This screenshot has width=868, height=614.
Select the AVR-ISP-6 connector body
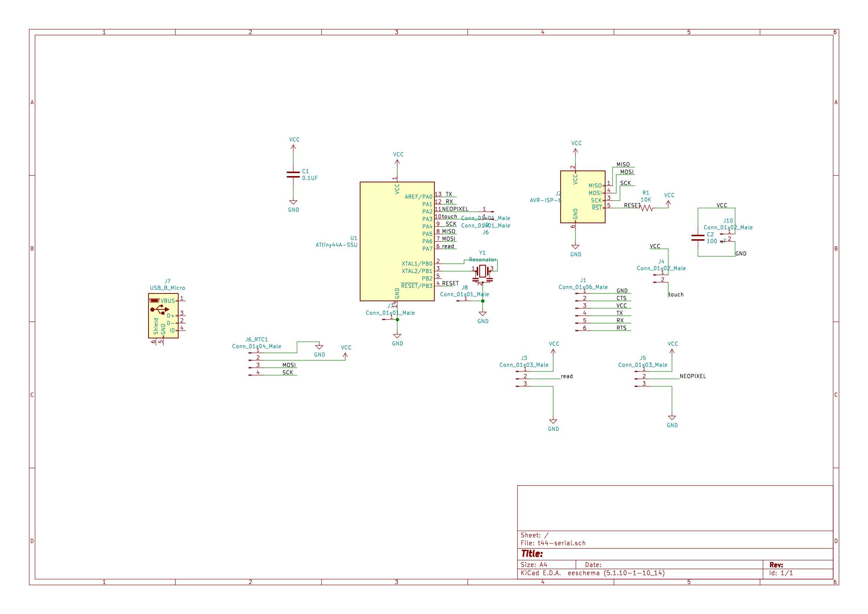(583, 197)
